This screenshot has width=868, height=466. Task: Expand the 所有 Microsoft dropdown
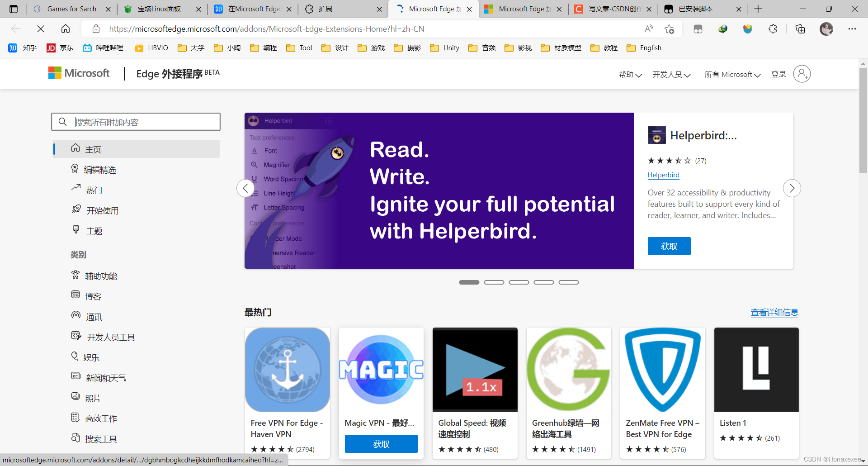pyautogui.click(x=732, y=75)
